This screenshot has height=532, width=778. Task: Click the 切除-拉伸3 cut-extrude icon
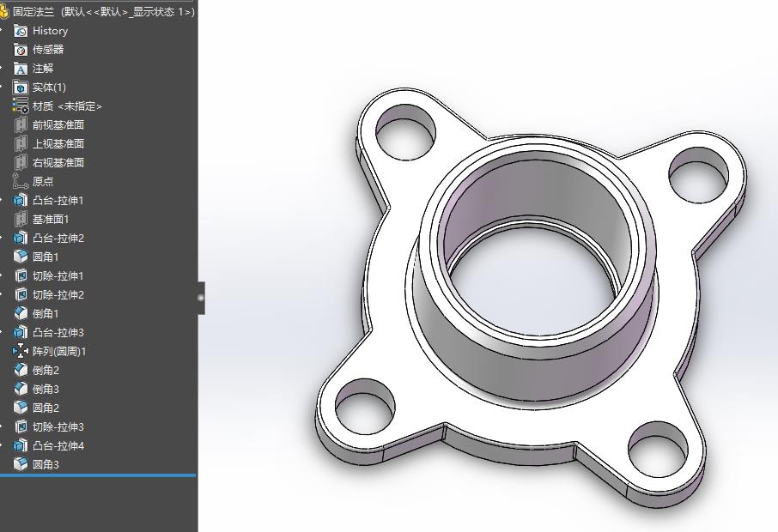tap(21, 426)
